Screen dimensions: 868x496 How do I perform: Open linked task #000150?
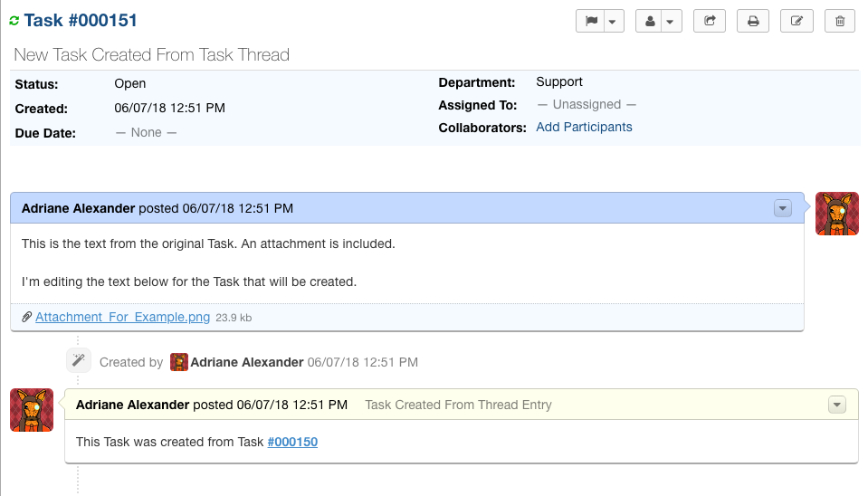pos(292,442)
